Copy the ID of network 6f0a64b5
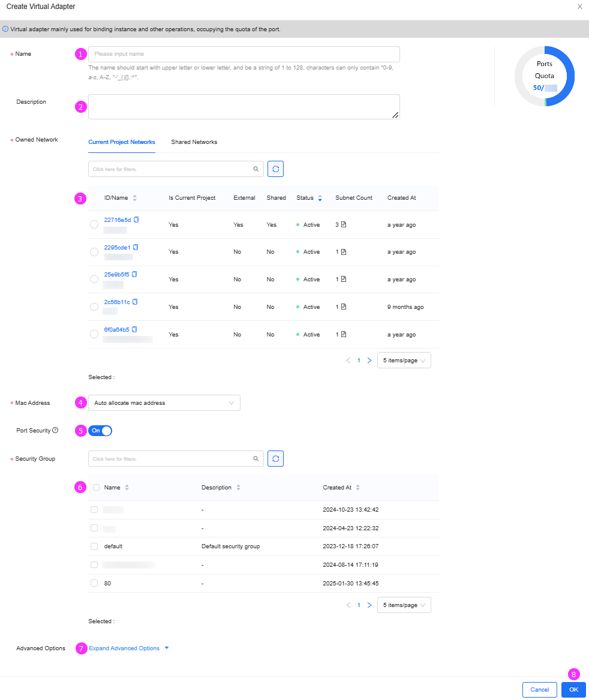This screenshot has width=589, height=700. click(x=134, y=329)
